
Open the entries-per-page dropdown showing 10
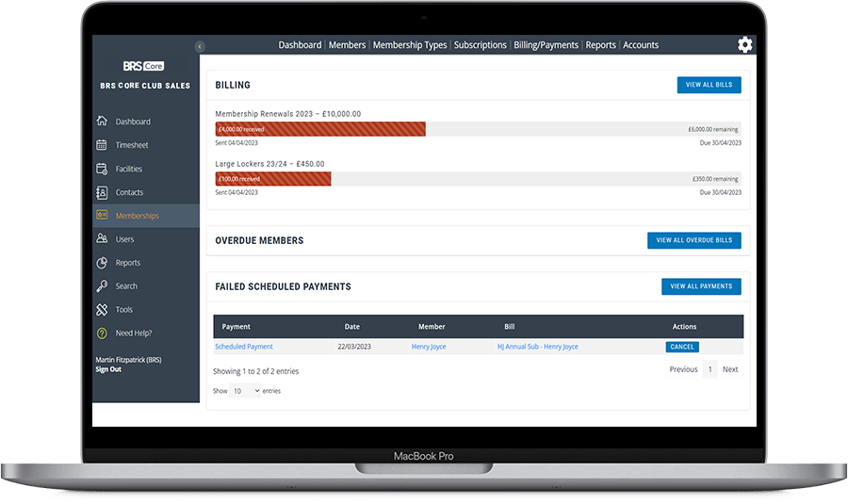tap(245, 391)
